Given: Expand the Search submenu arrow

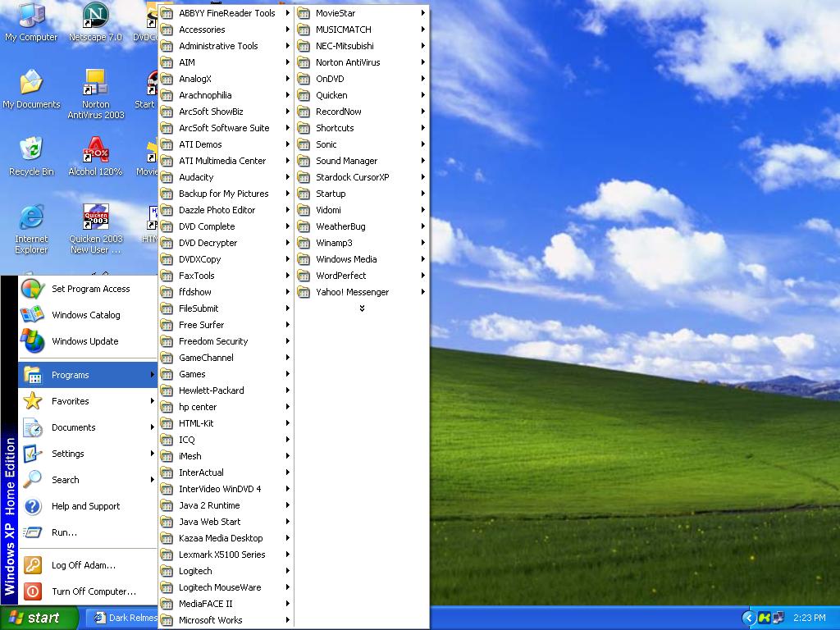Looking at the screenshot, I should [x=153, y=480].
